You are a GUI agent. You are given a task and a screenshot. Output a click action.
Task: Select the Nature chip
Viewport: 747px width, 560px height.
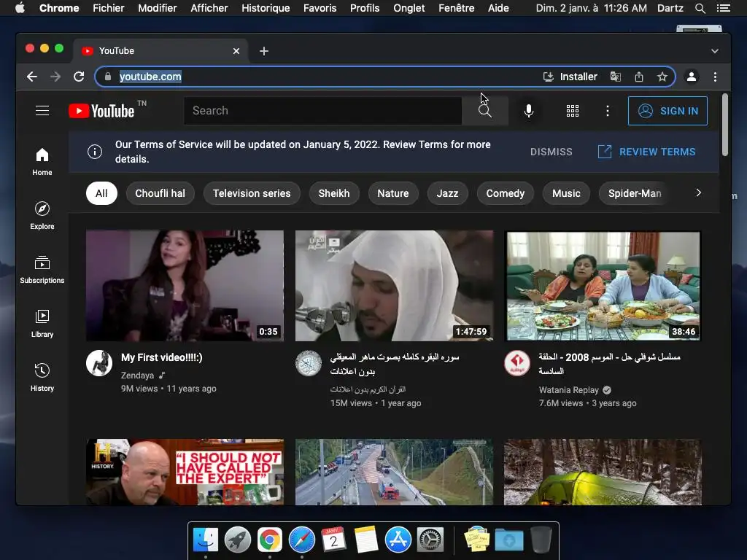click(x=393, y=193)
